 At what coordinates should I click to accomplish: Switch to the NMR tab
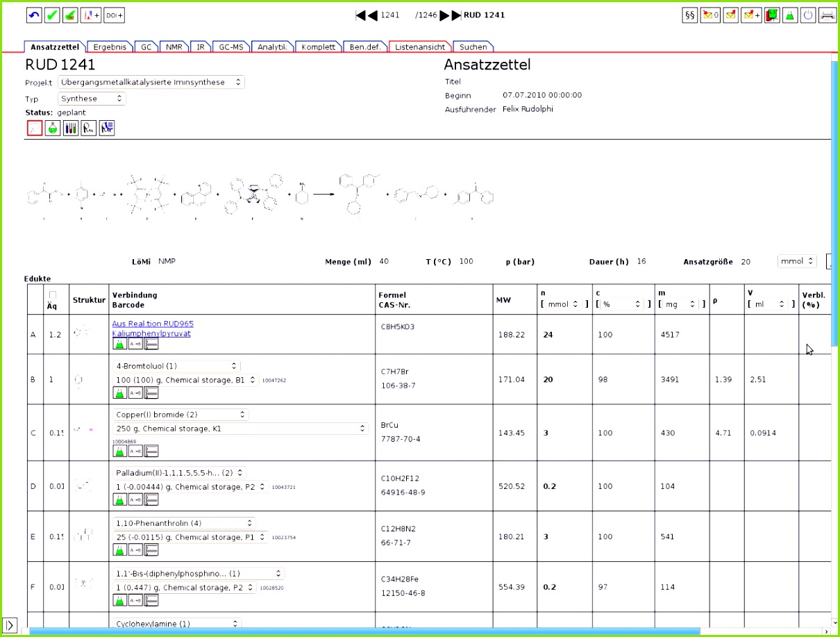click(x=174, y=47)
